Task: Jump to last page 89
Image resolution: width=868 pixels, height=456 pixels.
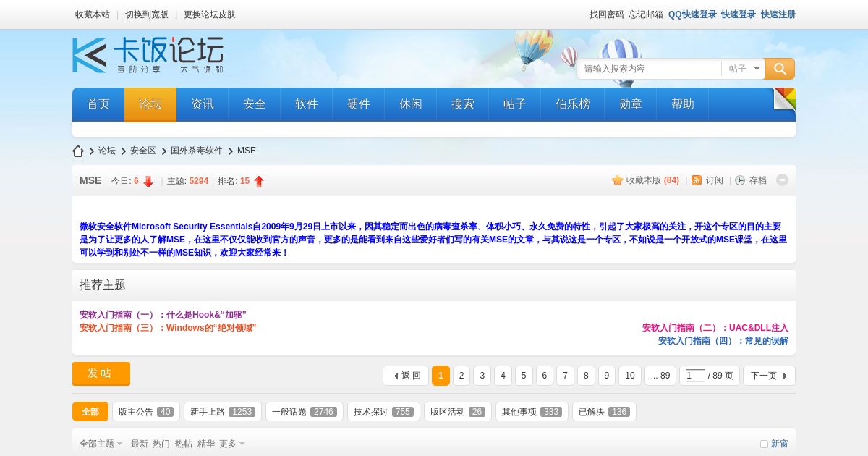Action: (660, 376)
